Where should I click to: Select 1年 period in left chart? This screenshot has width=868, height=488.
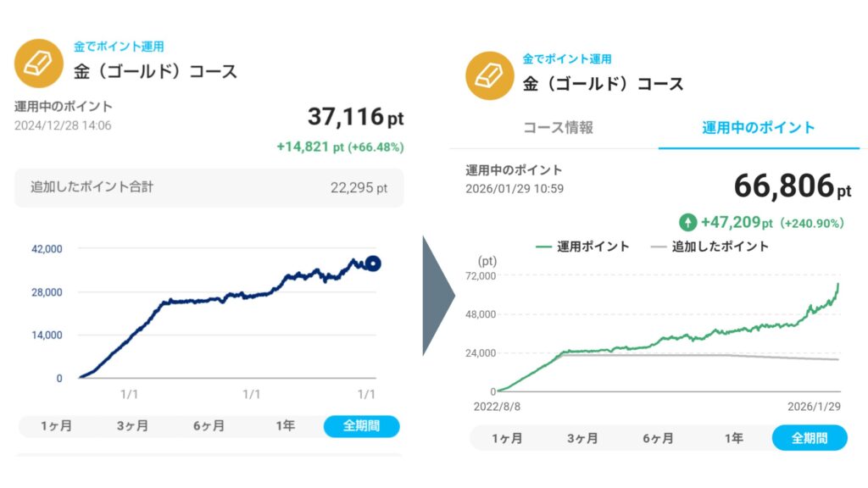coord(285,426)
